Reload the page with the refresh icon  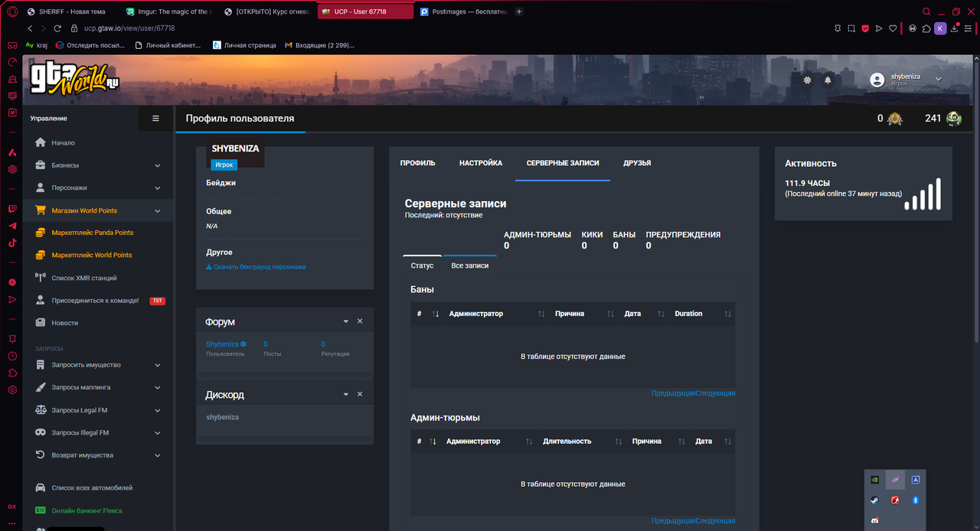coord(58,28)
